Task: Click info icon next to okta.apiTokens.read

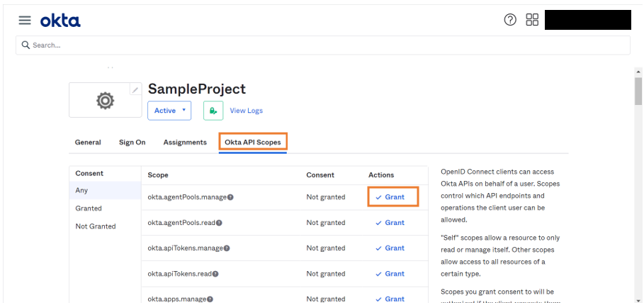Action: click(215, 274)
